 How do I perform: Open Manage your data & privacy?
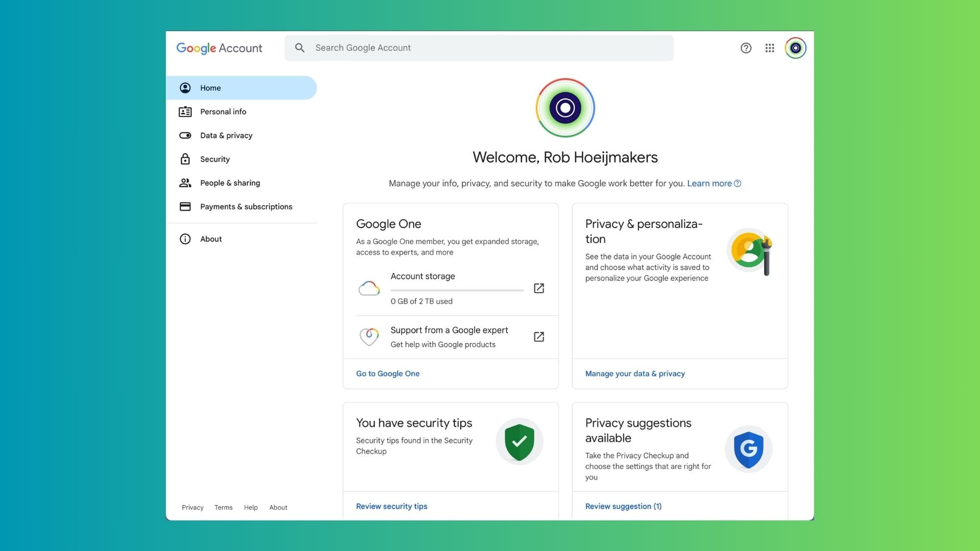click(x=634, y=373)
